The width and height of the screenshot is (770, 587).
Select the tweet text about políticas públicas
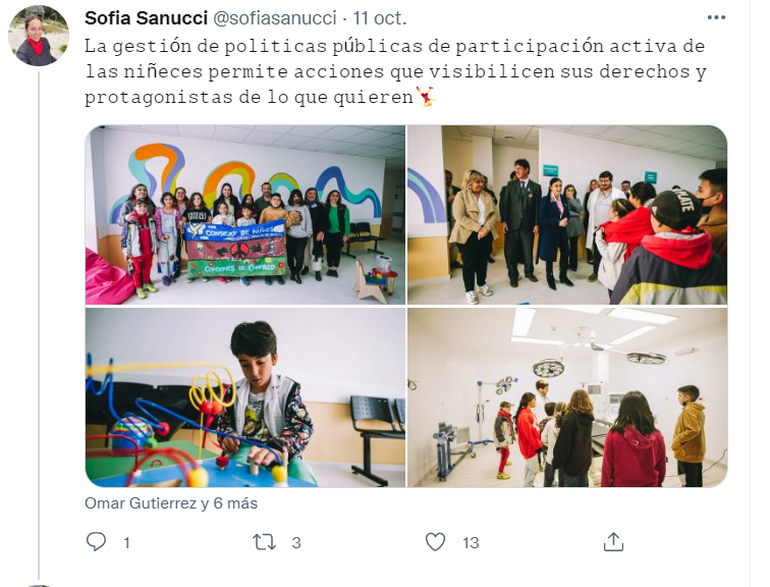coord(396,72)
